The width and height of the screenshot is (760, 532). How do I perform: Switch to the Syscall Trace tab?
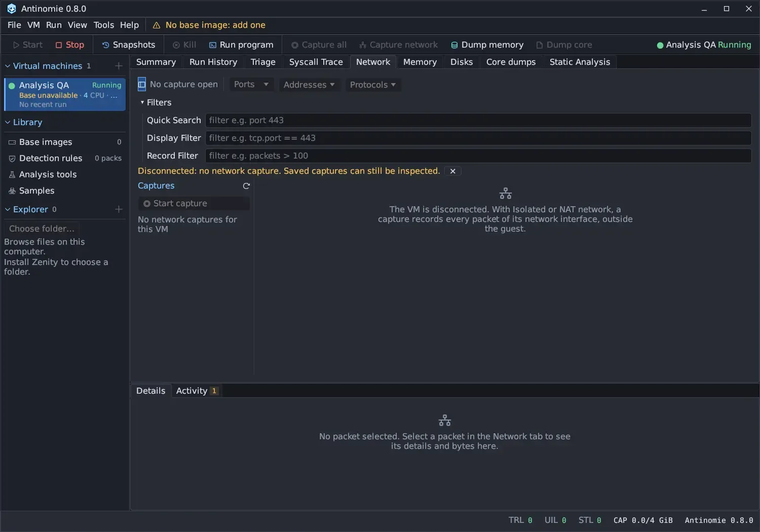(316, 62)
